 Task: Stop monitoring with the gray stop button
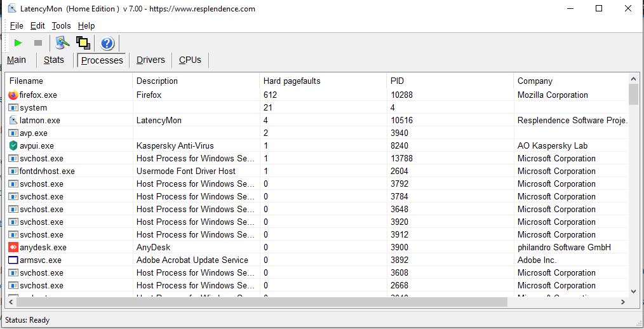tap(38, 43)
